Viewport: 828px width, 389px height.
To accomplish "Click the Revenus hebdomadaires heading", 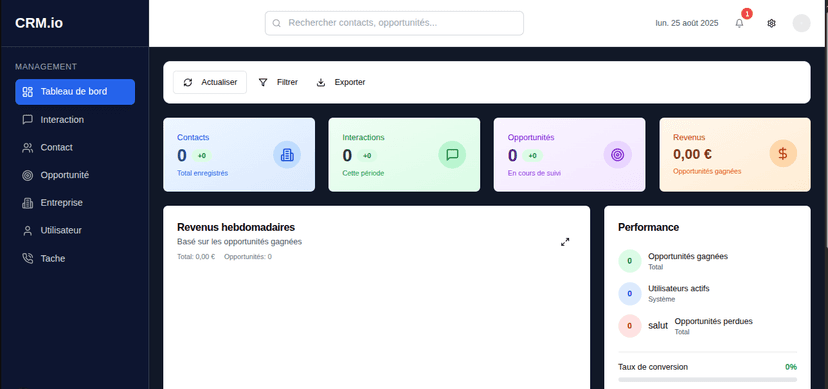I will [x=236, y=227].
